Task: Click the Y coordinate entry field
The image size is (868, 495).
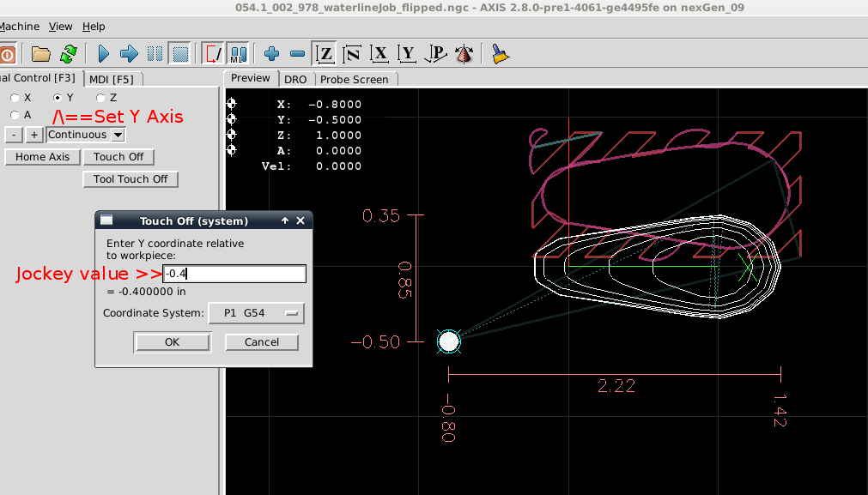Action: (x=234, y=274)
